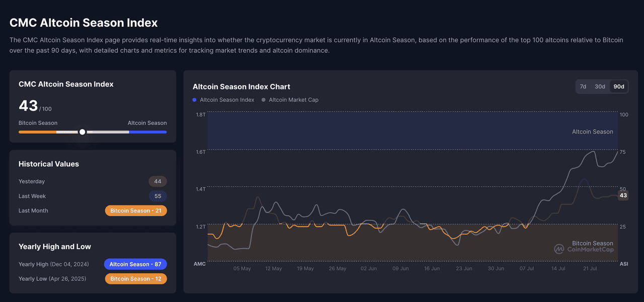Click the Yearly High Altcoin Season - 87 badge
This screenshot has width=644, height=302.
click(135, 264)
